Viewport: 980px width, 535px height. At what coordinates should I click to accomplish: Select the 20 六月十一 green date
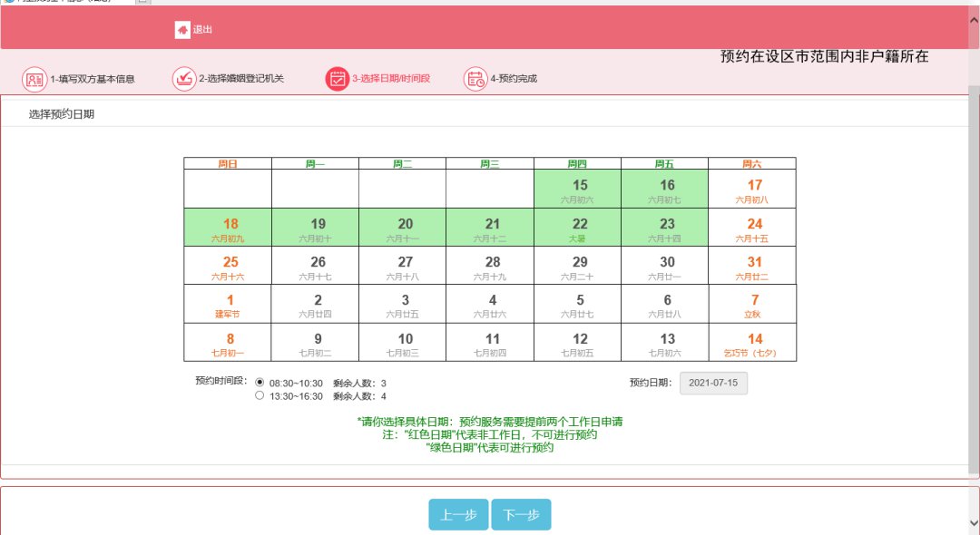pyautogui.click(x=405, y=228)
